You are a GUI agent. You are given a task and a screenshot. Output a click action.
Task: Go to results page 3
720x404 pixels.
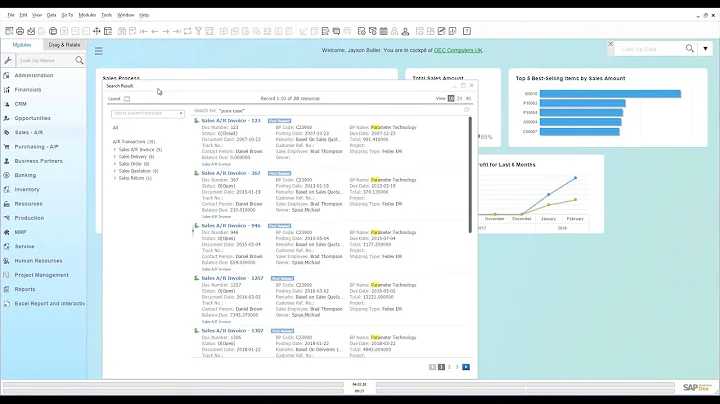point(457,367)
